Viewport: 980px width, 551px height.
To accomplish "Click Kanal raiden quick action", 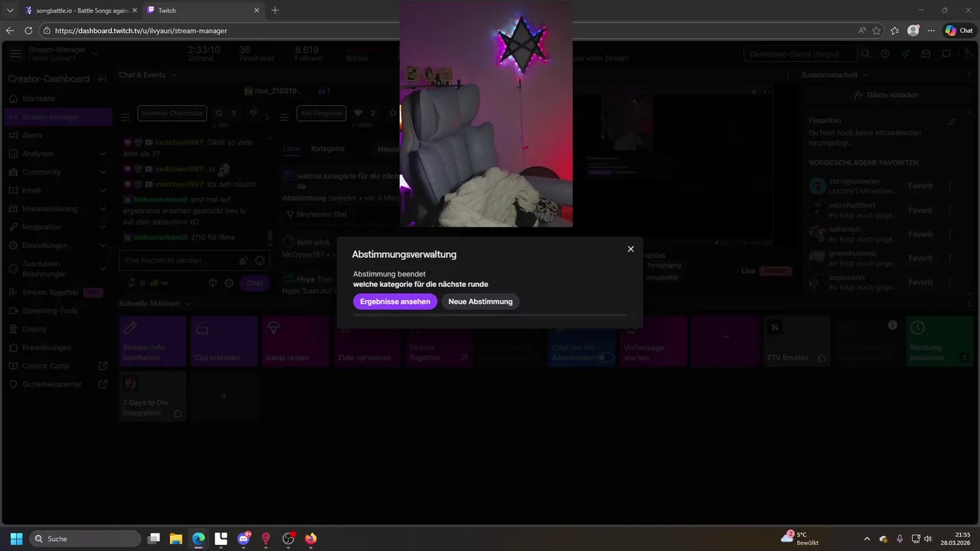I will [296, 341].
